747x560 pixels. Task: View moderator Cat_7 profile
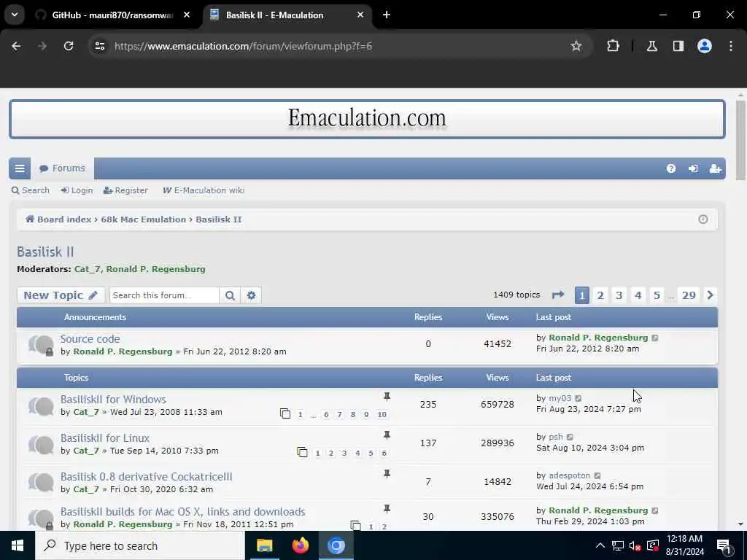[87, 269]
